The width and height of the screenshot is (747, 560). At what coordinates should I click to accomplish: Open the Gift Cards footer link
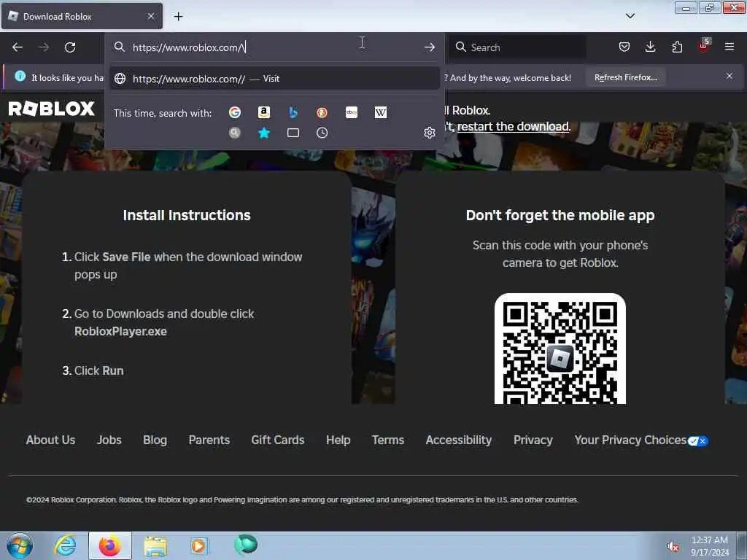click(278, 440)
